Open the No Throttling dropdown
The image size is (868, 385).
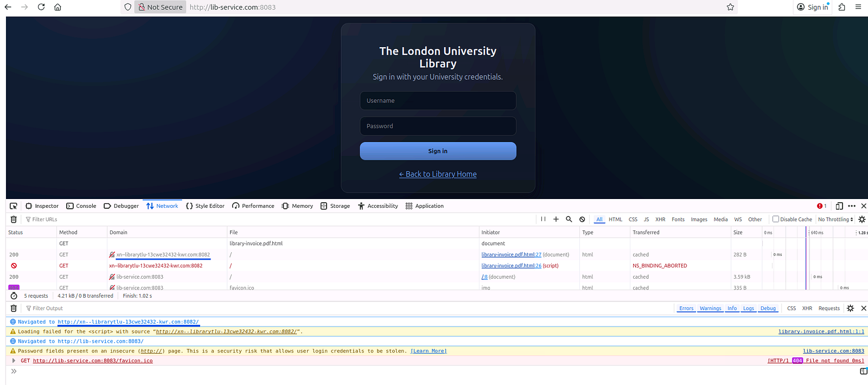click(x=835, y=219)
